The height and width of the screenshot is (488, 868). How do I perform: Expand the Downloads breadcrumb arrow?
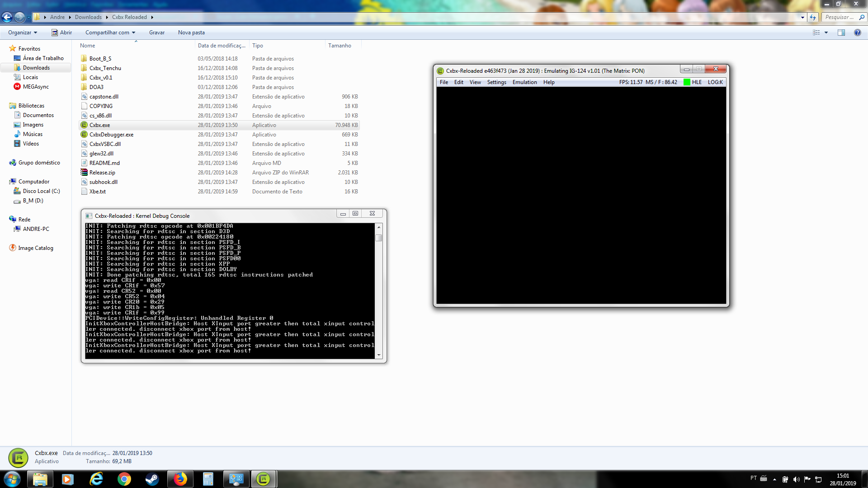click(107, 17)
